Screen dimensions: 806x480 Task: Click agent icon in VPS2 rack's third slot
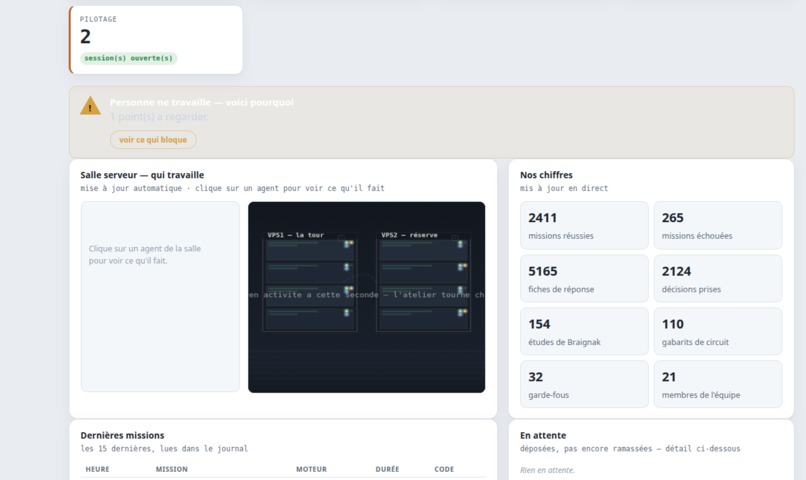point(461,290)
